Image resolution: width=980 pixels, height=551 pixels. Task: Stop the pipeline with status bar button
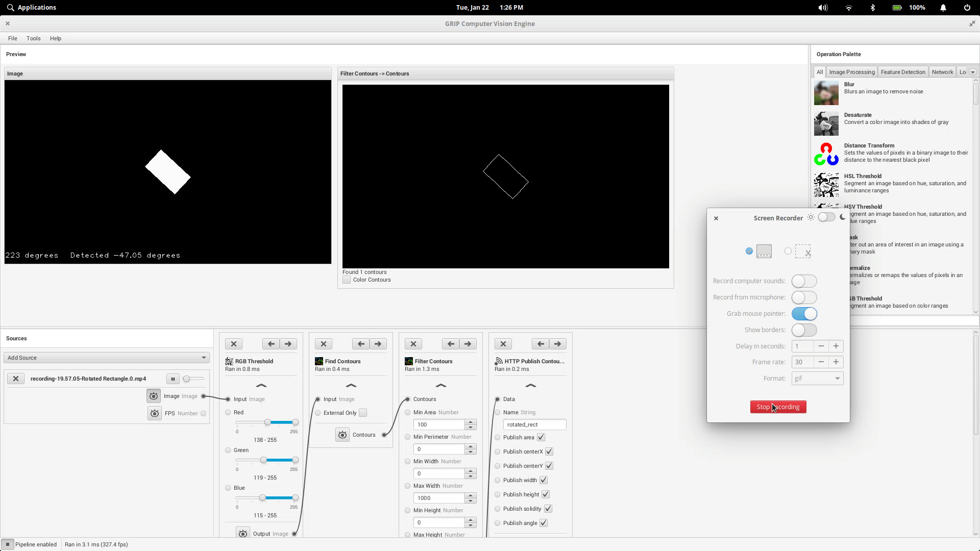click(x=8, y=544)
